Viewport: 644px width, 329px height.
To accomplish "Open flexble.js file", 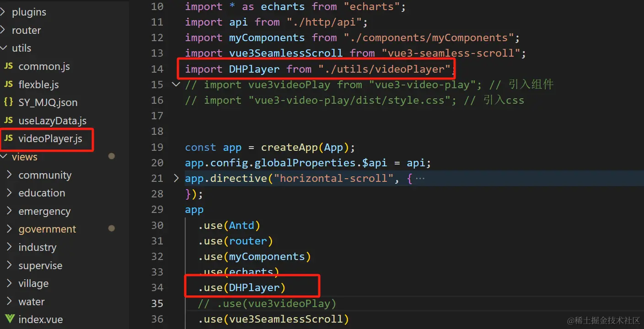I will pos(38,85).
